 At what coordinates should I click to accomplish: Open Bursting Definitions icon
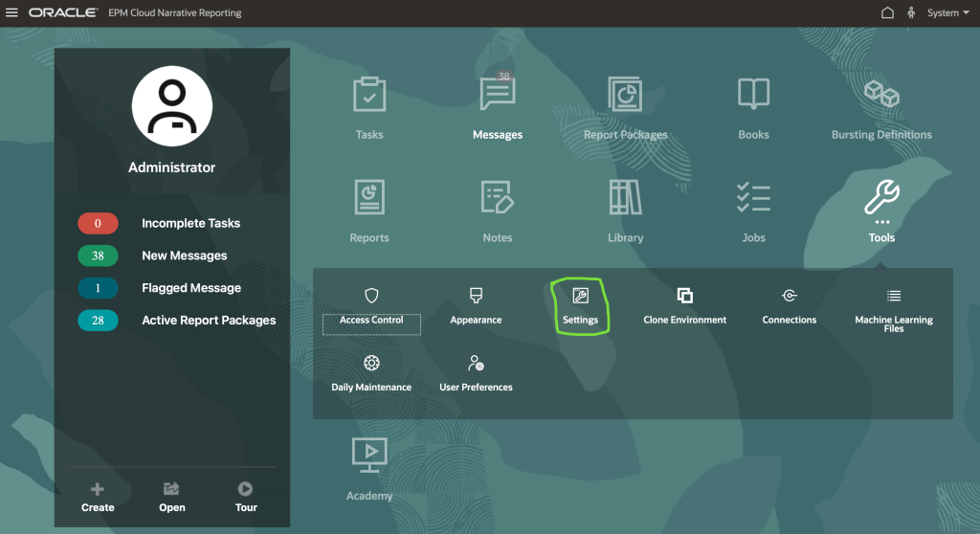[881, 96]
